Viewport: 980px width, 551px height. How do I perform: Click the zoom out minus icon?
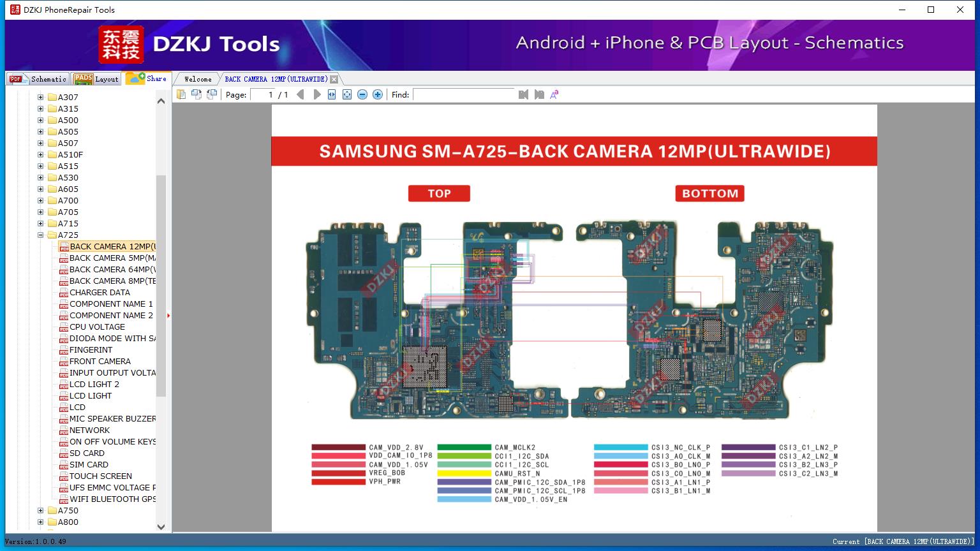click(362, 94)
